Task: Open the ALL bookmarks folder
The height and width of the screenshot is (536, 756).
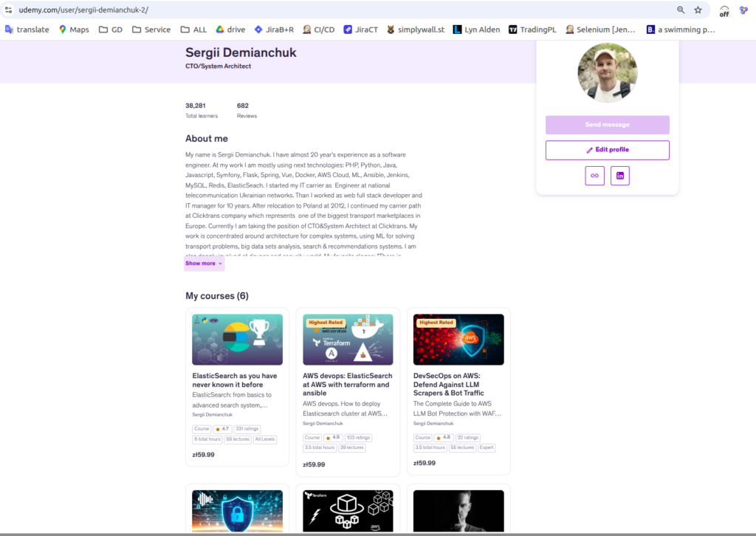Action: (x=193, y=30)
